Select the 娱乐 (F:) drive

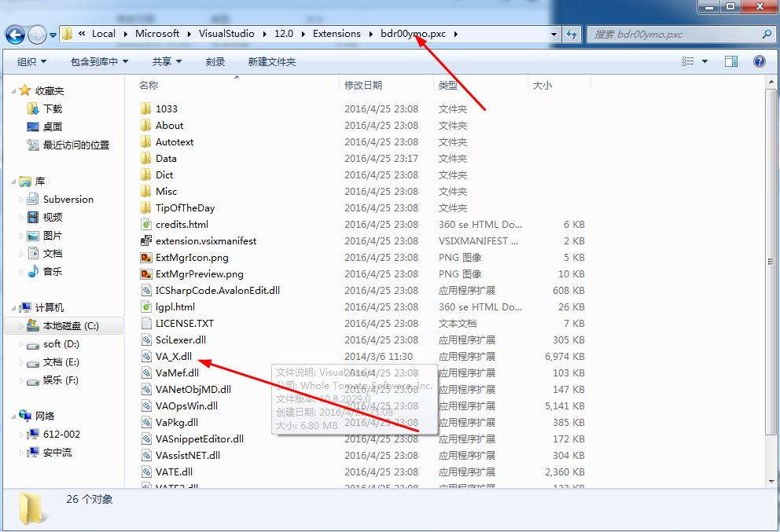(61, 380)
